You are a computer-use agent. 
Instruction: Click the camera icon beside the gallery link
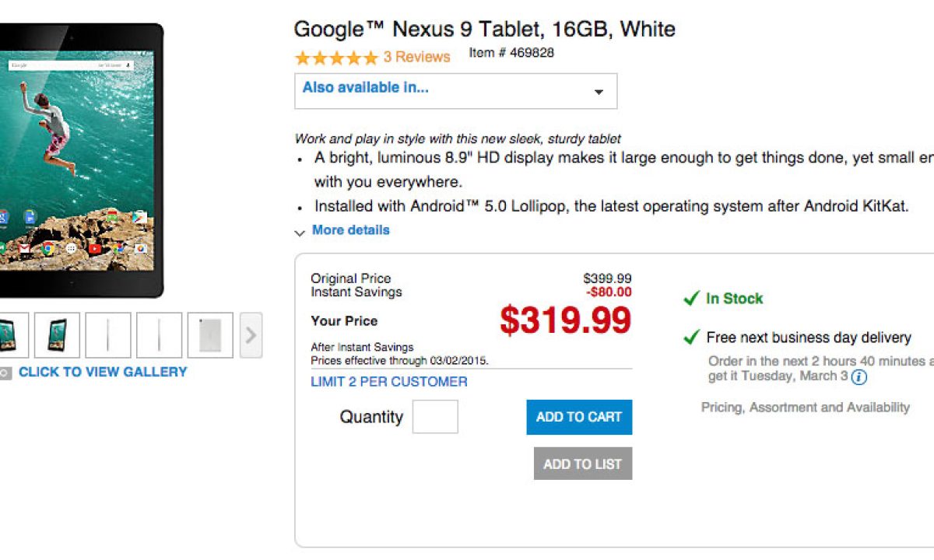(x=5, y=373)
